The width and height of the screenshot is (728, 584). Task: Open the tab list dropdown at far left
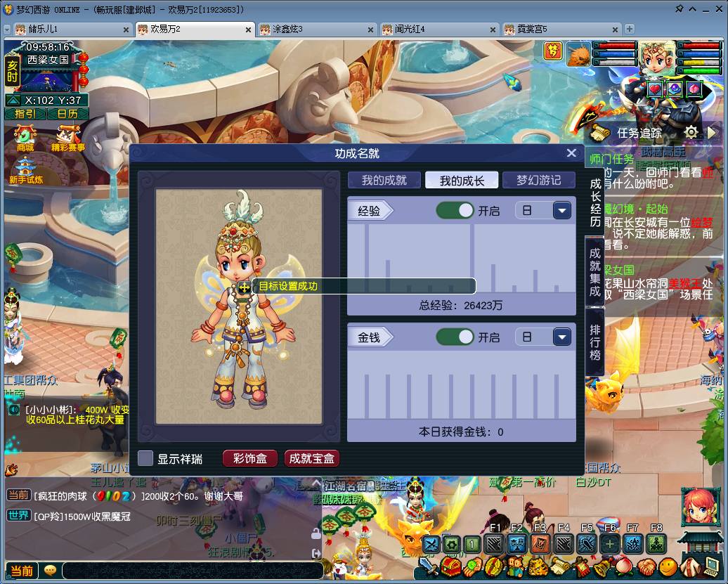(7, 30)
